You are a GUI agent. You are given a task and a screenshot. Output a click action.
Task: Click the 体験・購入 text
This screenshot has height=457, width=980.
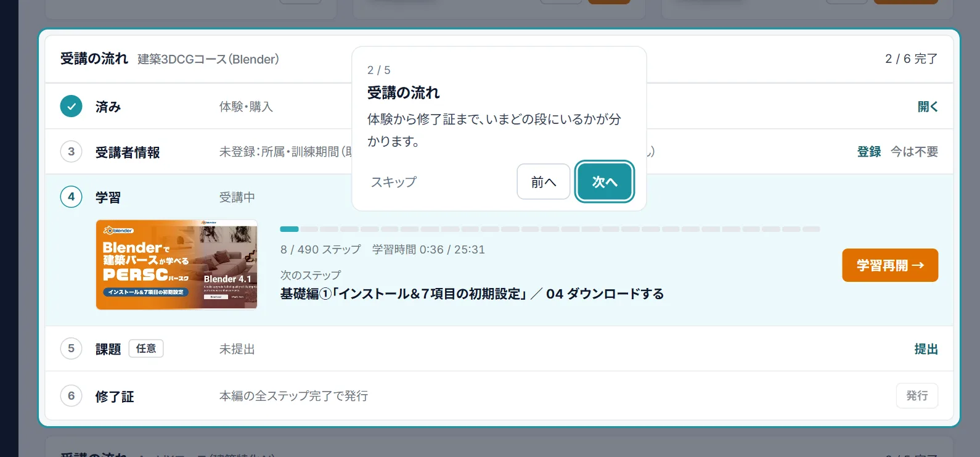click(246, 107)
